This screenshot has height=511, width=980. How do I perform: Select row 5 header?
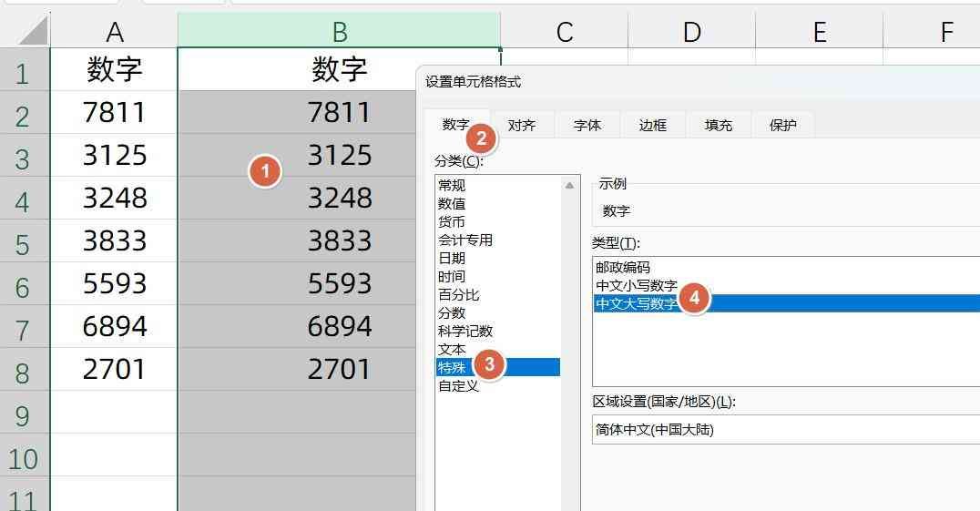pyautogui.click(x=25, y=241)
